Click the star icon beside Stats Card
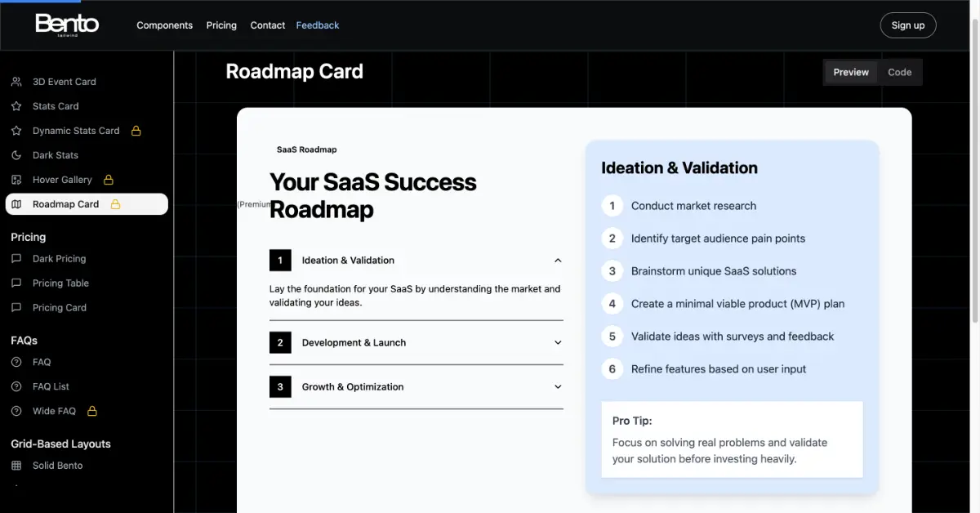 (x=16, y=106)
